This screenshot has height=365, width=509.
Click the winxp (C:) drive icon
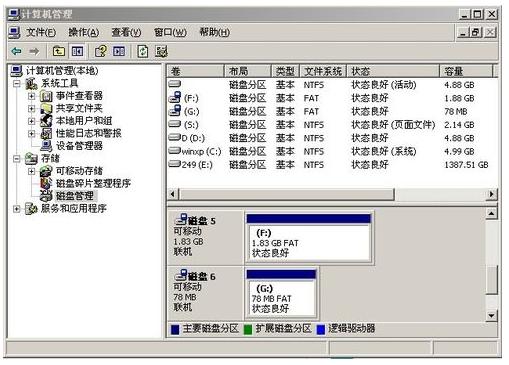click(x=175, y=151)
